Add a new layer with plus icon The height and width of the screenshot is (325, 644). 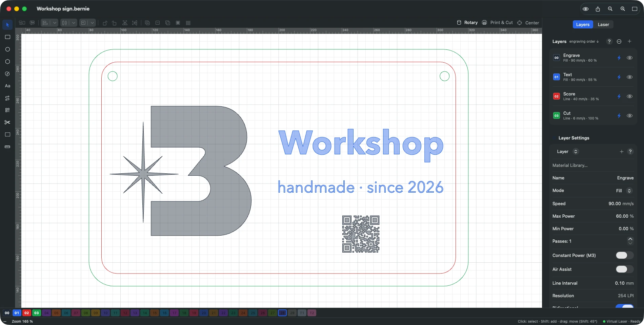[629, 41]
